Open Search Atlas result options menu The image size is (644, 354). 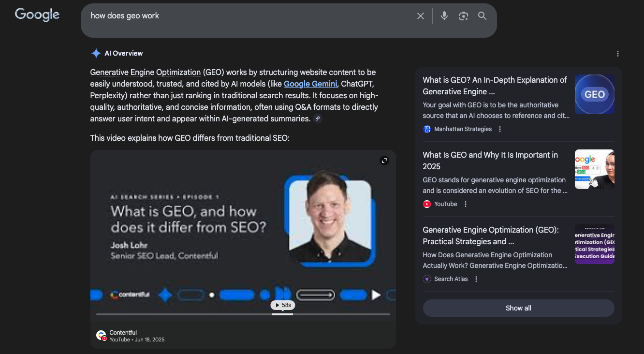click(x=476, y=279)
